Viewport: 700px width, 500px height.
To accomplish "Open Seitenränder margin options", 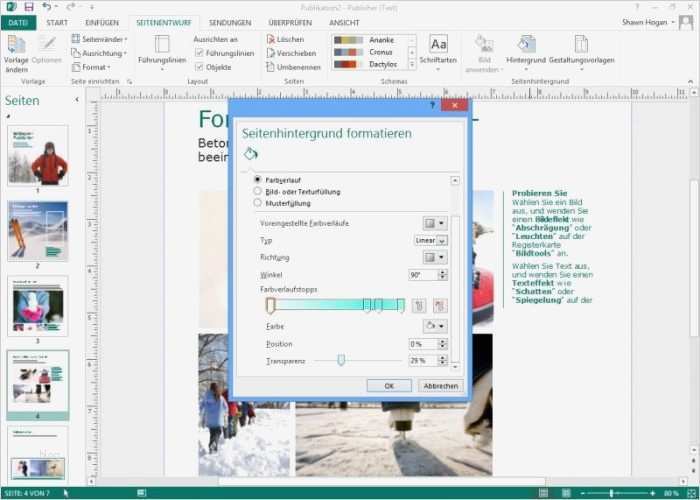I will click(99, 39).
